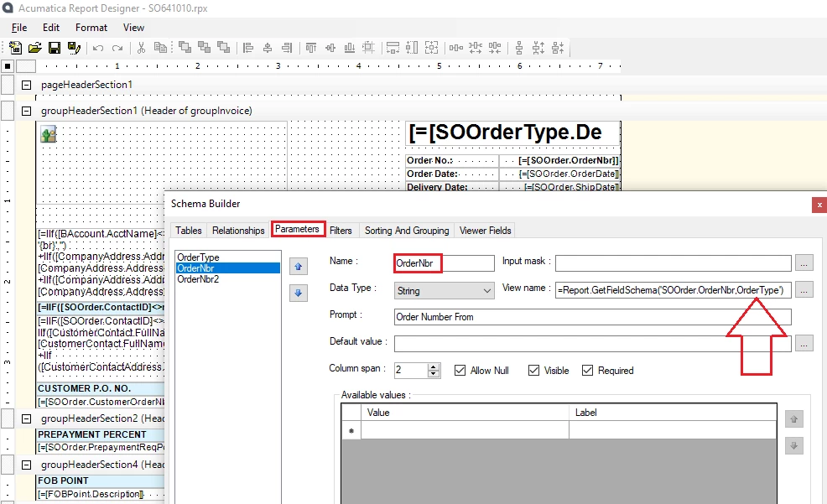Viewport: 827px width, 504px height.
Task: Click the Cut scissors icon
Action: [141, 48]
